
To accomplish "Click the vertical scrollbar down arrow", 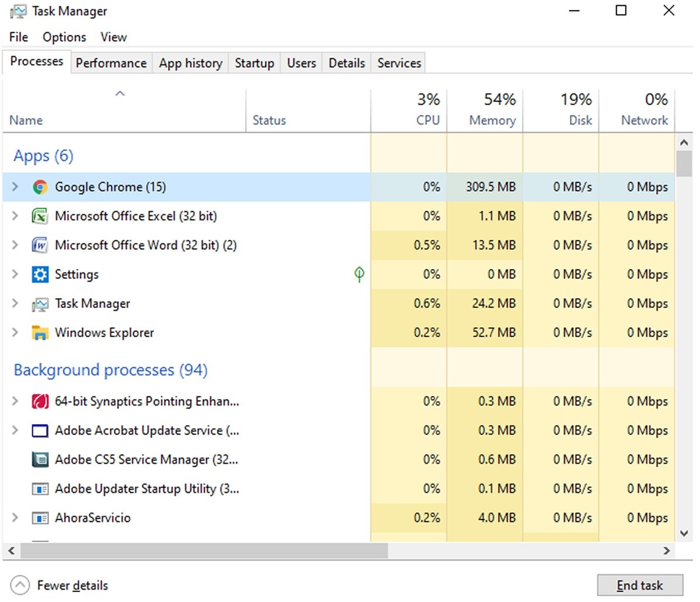I will click(684, 533).
